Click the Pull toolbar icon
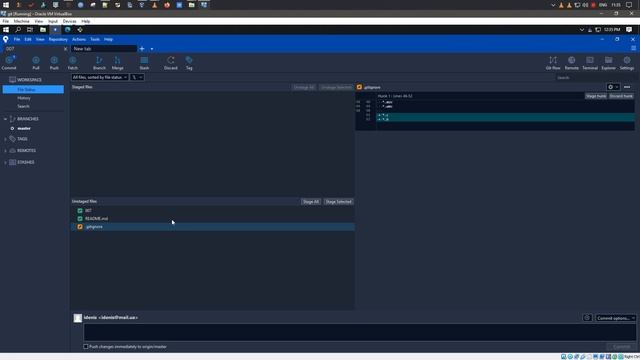 pos(36,63)
